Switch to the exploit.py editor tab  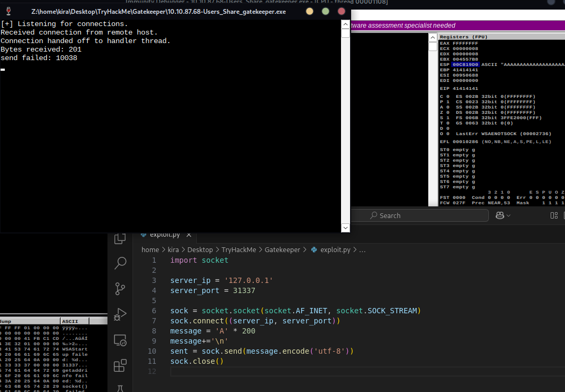165,235
